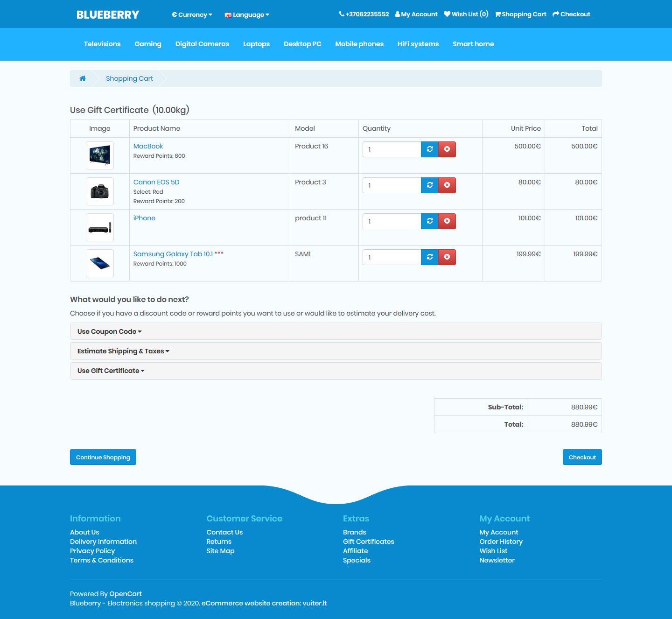Remove MacBook from the cart
This screenshot has width=672, height=619.
[447, 149]
